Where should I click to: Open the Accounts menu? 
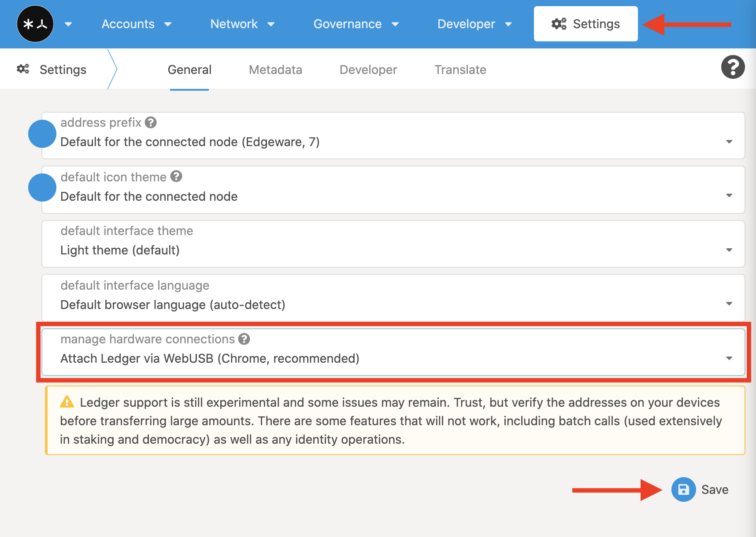pyautogui.click(x=136, y=24)
